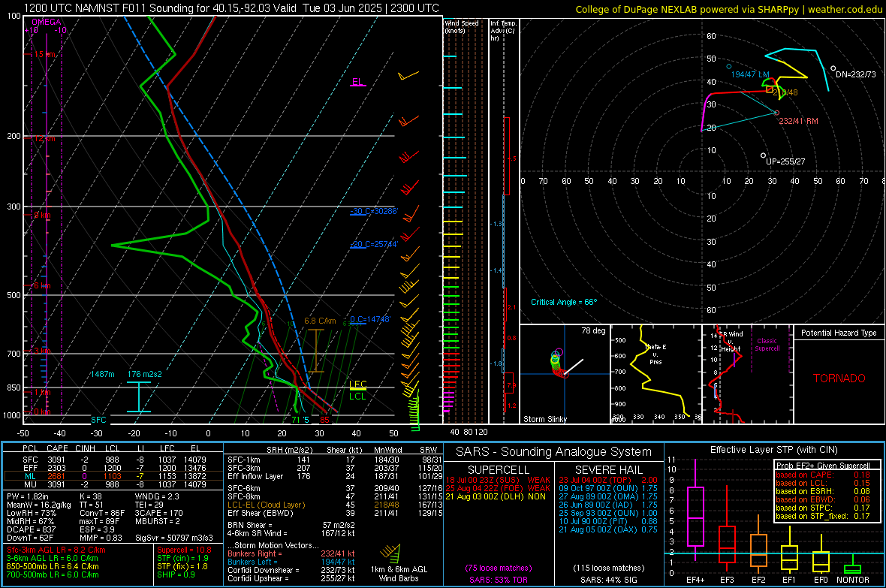
Task: Click the 'SARS - Sounding Analogue System' heading
Action: pos(554,451)
